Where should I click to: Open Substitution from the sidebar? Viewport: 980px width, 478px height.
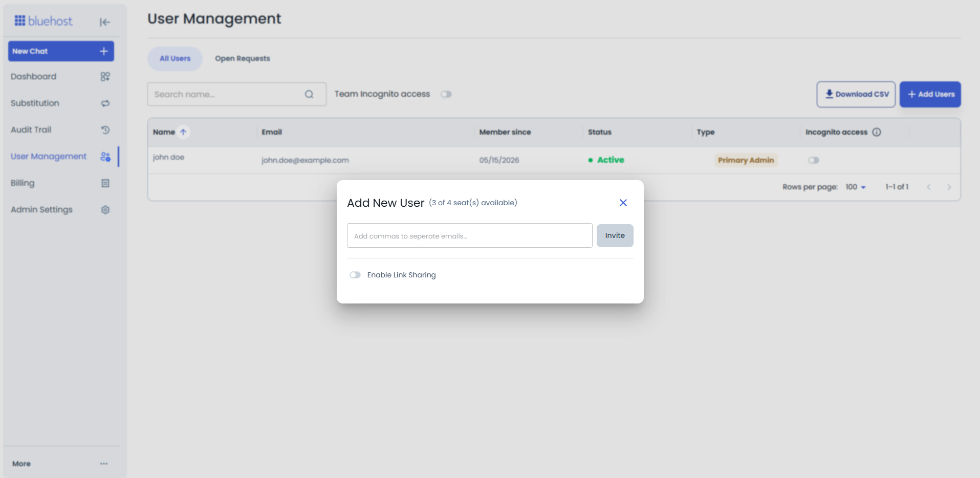click(60, 103)
